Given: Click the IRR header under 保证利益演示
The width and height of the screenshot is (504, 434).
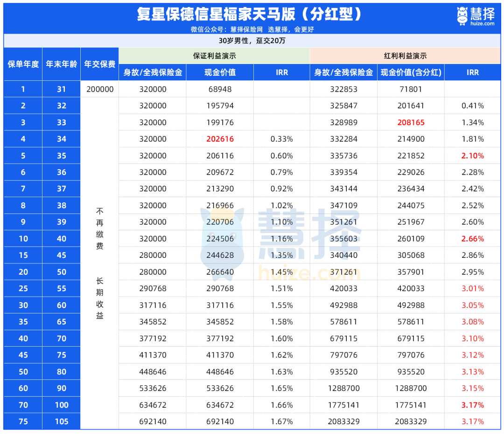Looking at the screenshot, I should (x=281, y=72).
